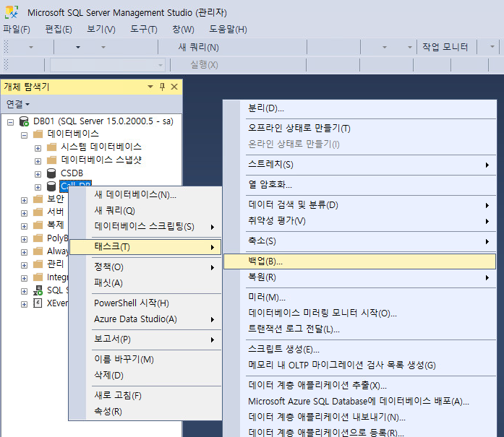Choose 새 쿼리(Q) from context menu
The height and width of the screenshot is (437, 504).
coord(145,211)
